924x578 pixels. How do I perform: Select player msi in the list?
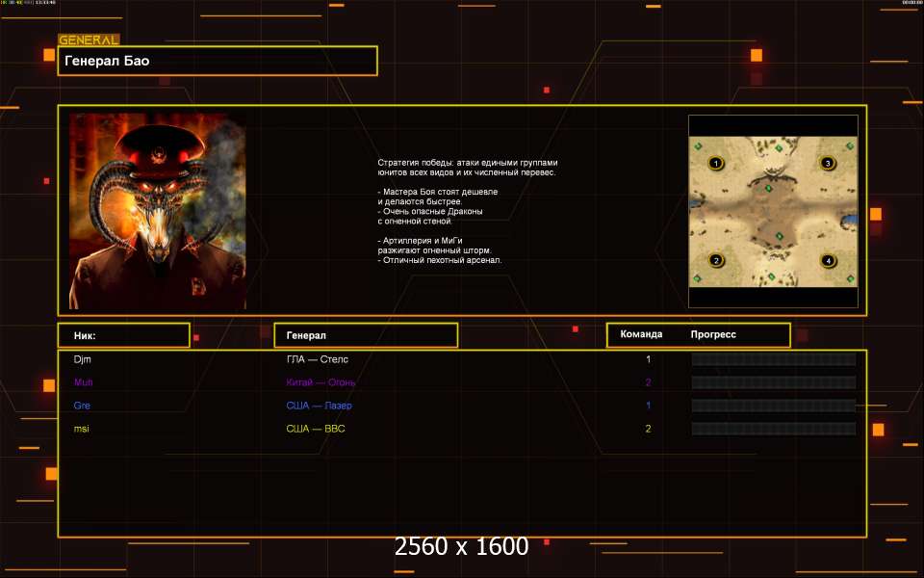[x=81, y=429]
